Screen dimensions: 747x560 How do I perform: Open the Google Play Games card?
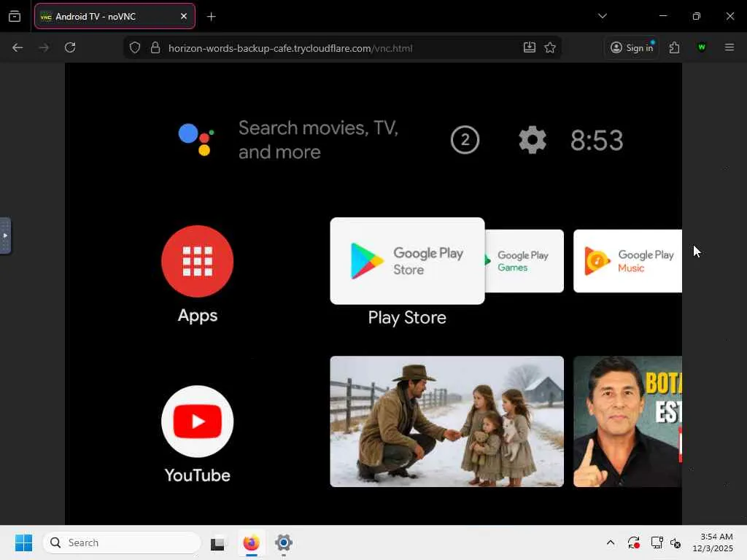(x=524, y=261)
